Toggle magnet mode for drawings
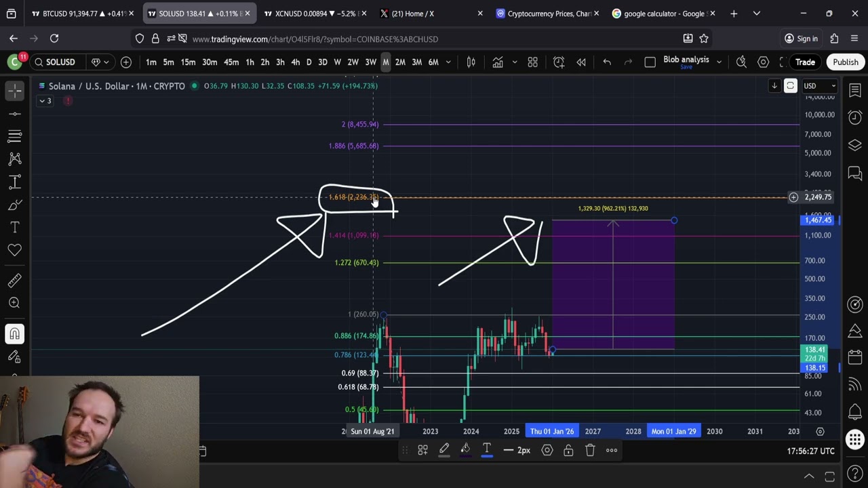Screen dimensions: 868x488 pos(15,333)
